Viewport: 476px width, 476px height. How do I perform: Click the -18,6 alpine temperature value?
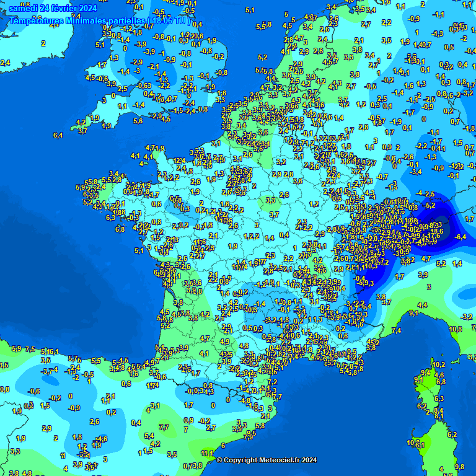[436, 231]
